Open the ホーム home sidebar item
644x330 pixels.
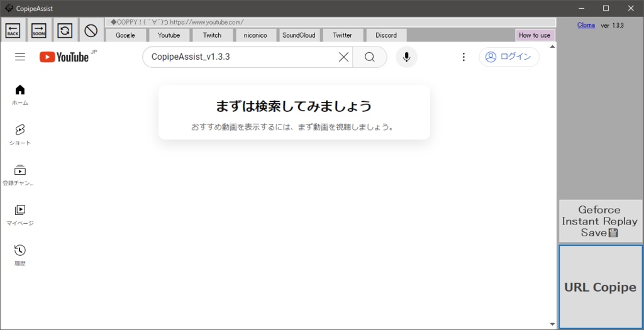tap(20, 95)
